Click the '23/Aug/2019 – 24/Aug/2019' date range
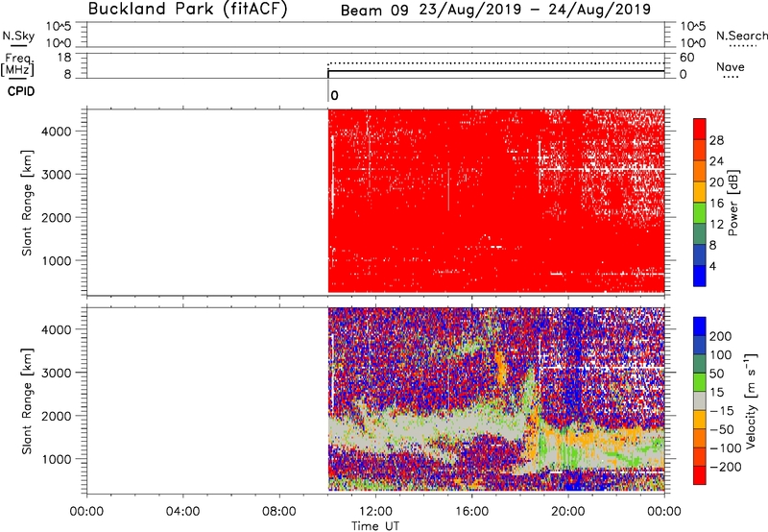Image resolution: width=768 pixels, height=532 pixels. coord(535,10)
